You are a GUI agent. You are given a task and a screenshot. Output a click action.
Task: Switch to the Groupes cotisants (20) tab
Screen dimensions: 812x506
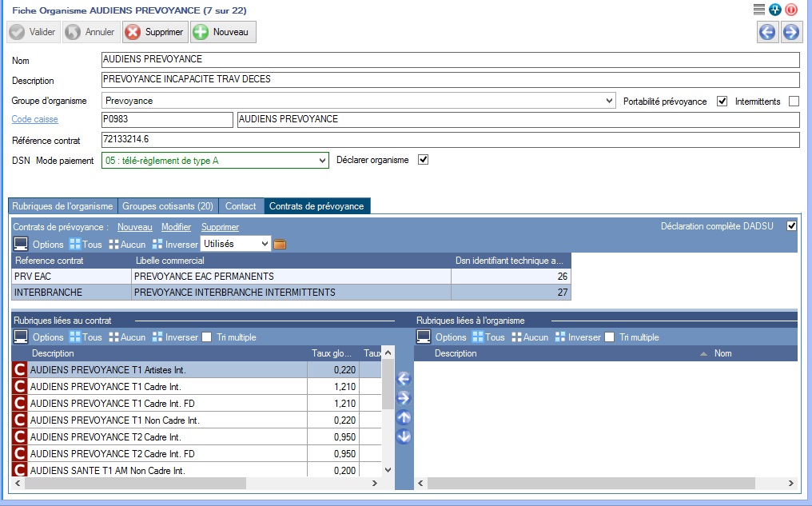[168, 206]
